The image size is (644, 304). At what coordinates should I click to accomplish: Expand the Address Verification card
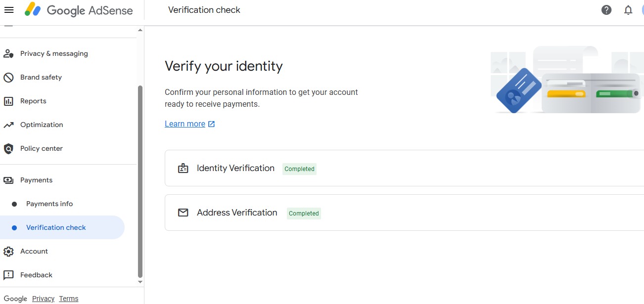tap(404, 213)
